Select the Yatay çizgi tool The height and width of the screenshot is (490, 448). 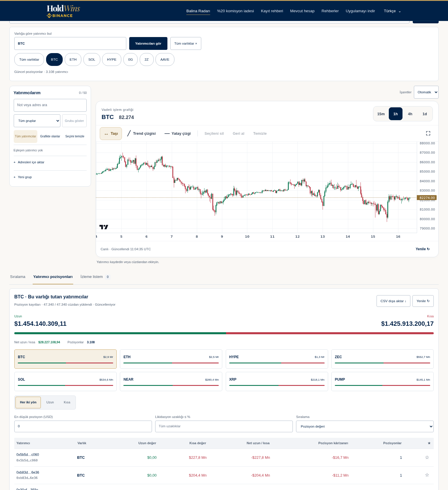pos(178,134)
